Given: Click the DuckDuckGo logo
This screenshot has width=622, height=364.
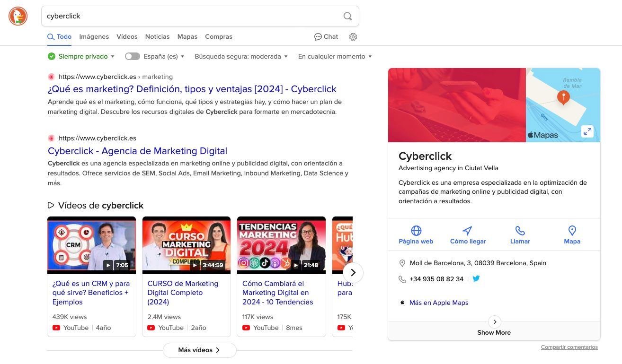Looking at the screenshot, I should point(18,16).
